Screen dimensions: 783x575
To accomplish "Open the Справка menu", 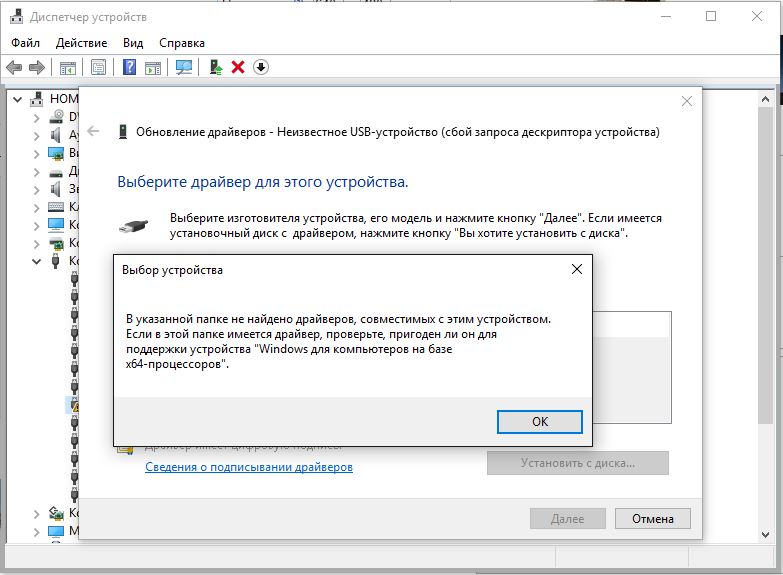I will [182, 43].
